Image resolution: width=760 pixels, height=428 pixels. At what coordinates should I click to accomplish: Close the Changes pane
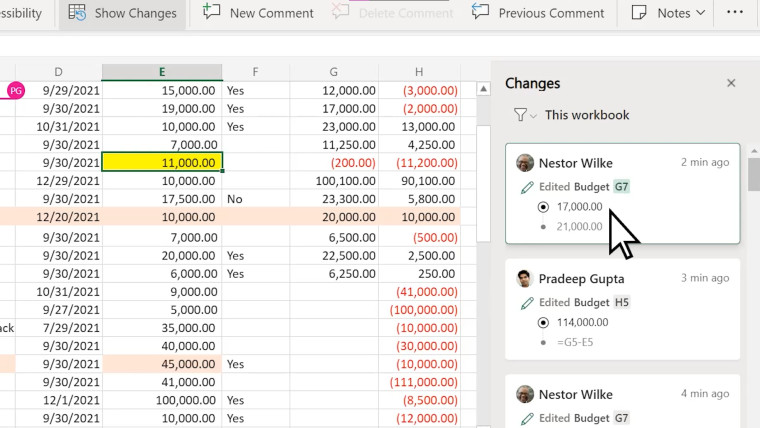pos(731,83)
